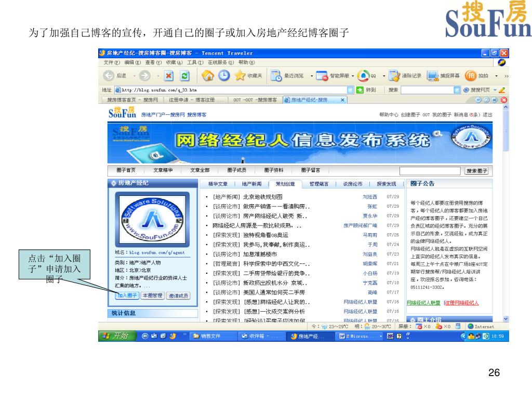Open the 帮助(H) menu
This screenshot has height=399, width=532.
[247, 62]
